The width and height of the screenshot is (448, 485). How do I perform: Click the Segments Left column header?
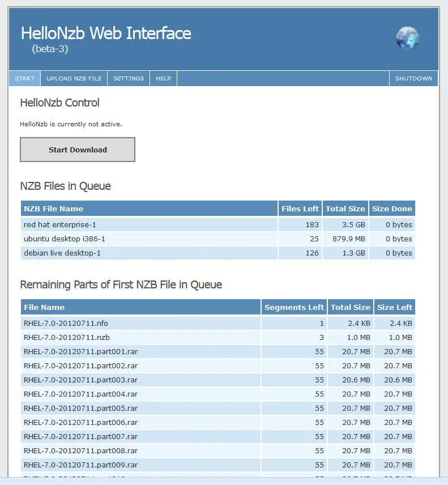coord(294,307)
